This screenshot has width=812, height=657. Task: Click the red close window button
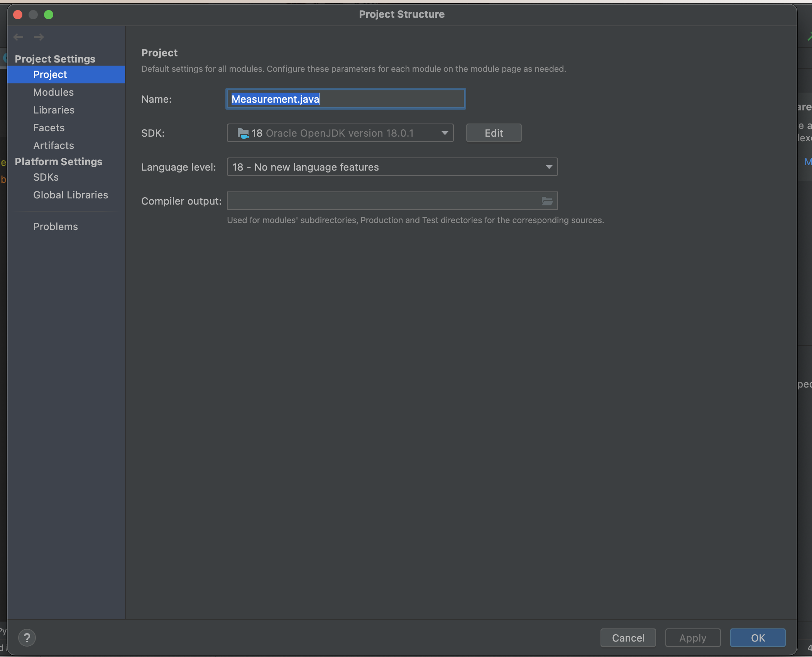coord(18,15)
